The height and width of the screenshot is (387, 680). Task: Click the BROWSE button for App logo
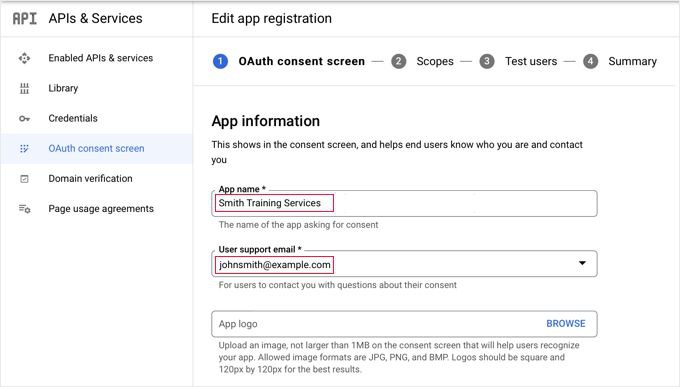(566, 324)
